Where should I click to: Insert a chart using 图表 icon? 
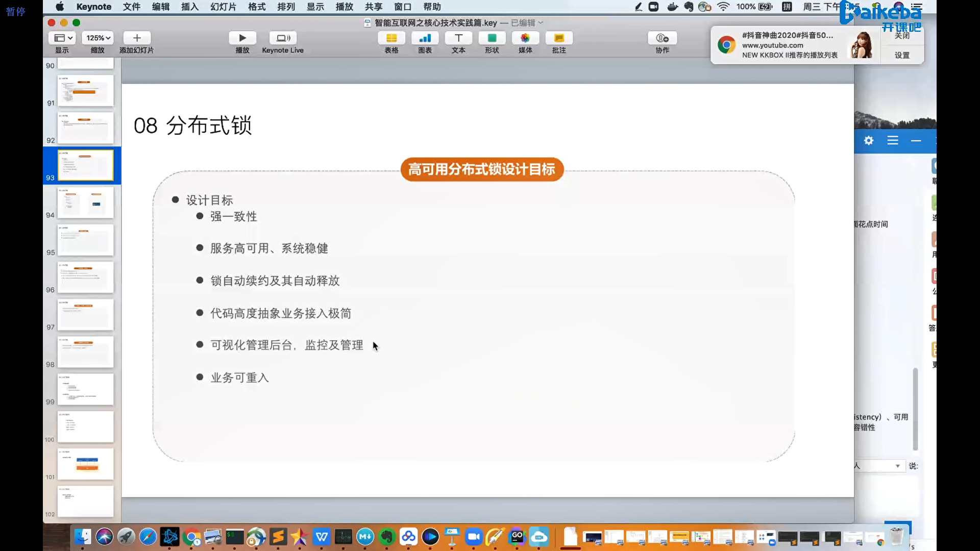click(x=425, y=38)
